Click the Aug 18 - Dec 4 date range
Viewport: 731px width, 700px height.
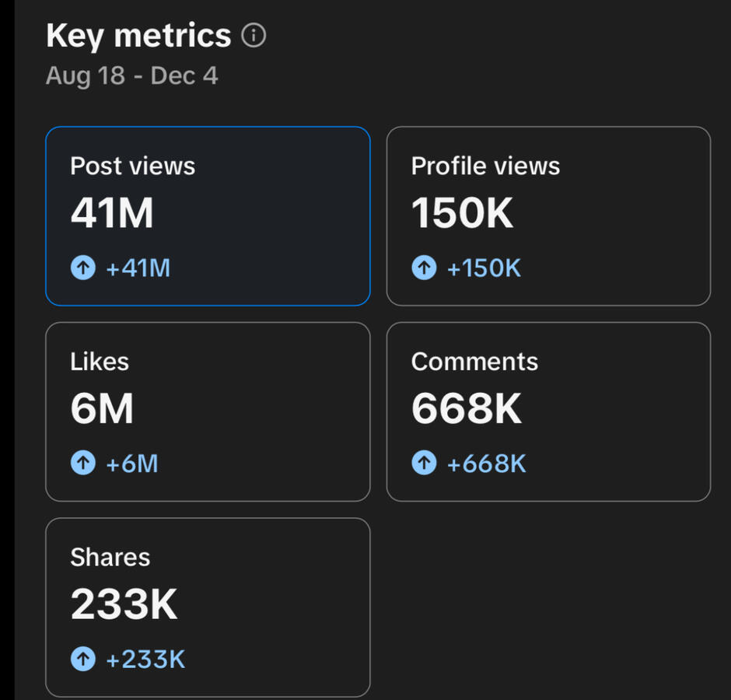click(x=131, y=76)
